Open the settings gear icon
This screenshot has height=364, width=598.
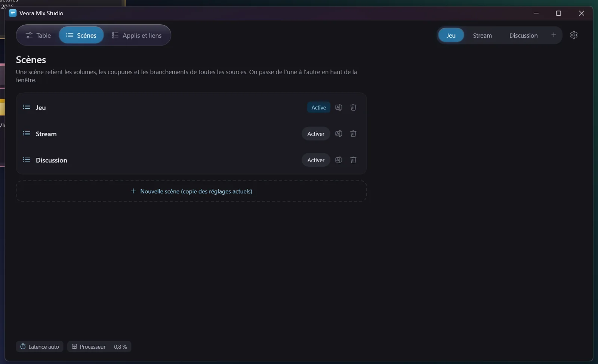coord(574,35)
